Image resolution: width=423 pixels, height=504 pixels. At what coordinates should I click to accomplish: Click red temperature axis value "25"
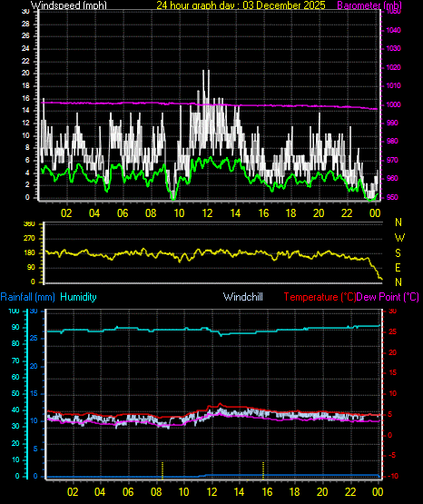tap(392, 331)
